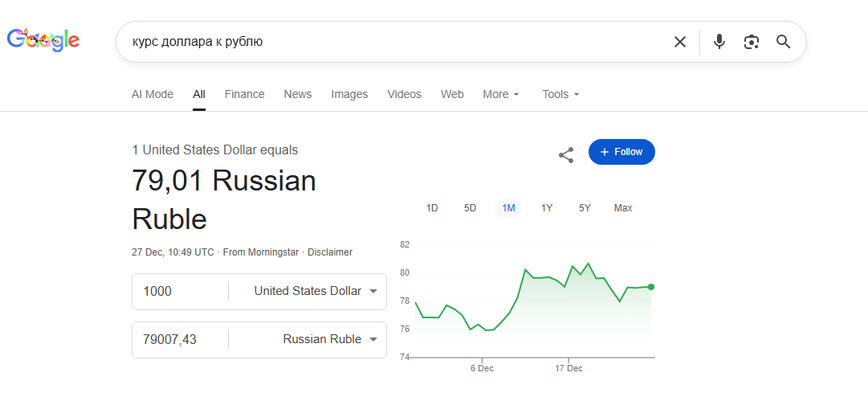The image size is (868, 393).
Task: Expand the More search menu
Action: click(x=501, y=94)
